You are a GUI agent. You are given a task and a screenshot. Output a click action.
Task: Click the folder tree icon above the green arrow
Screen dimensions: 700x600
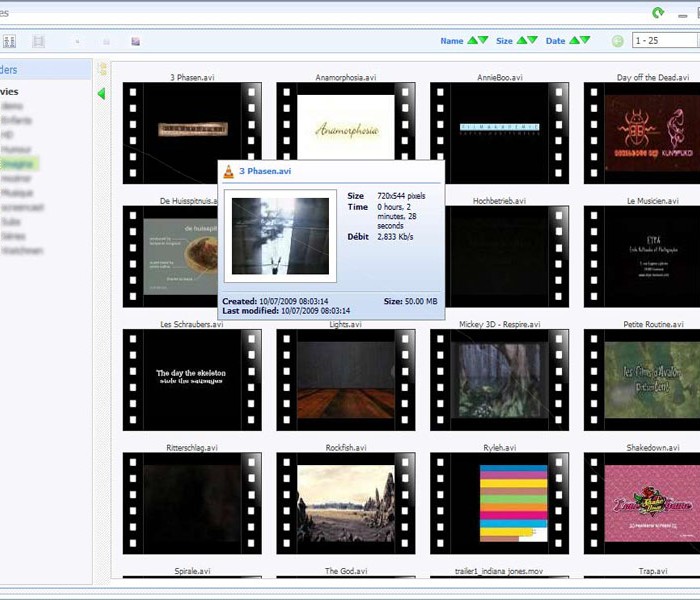[x=102, y=69]
